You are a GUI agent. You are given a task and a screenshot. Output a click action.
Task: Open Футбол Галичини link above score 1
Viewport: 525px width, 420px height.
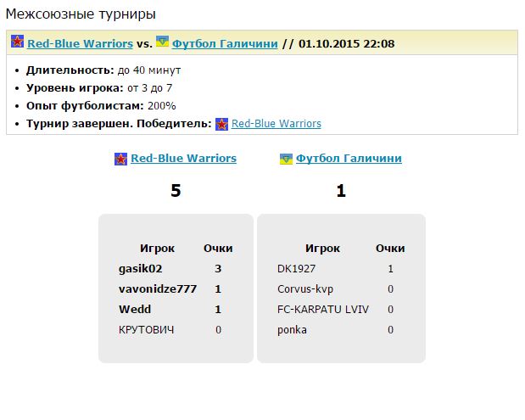(x=349, y=159)
